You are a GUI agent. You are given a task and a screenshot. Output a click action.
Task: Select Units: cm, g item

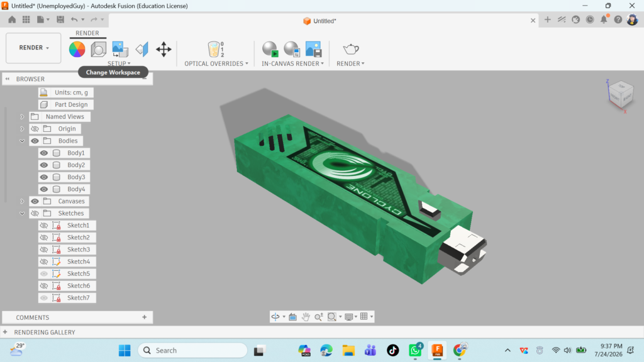pyautogui.click(x=71, y=92)
